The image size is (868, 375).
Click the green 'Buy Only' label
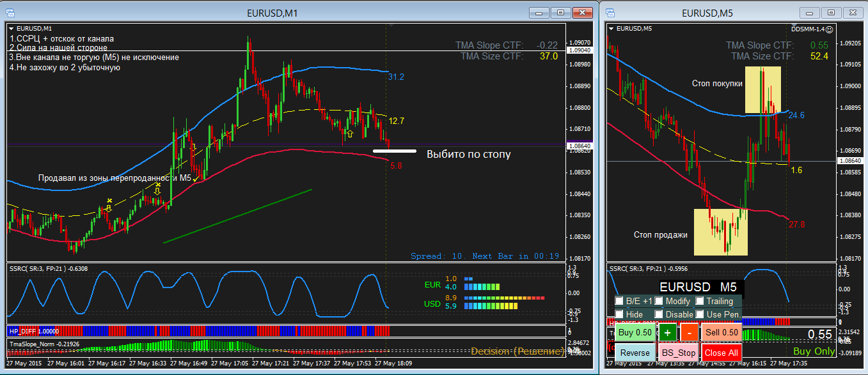814,351
